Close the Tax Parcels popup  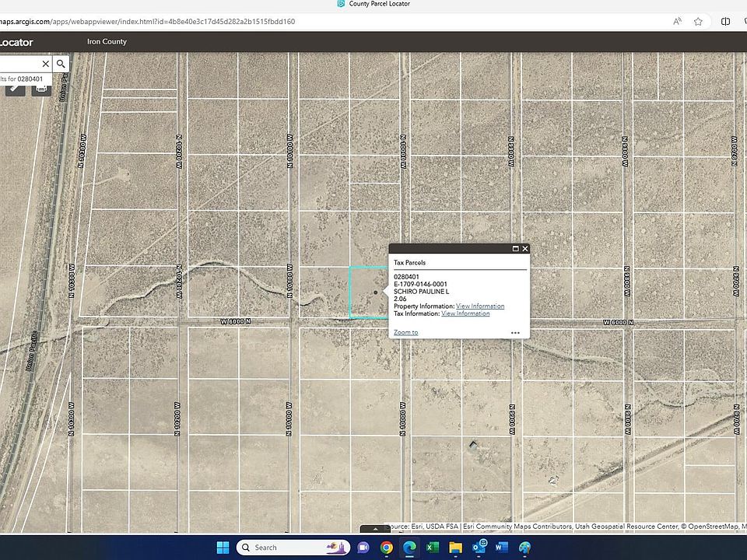[525, 249]
